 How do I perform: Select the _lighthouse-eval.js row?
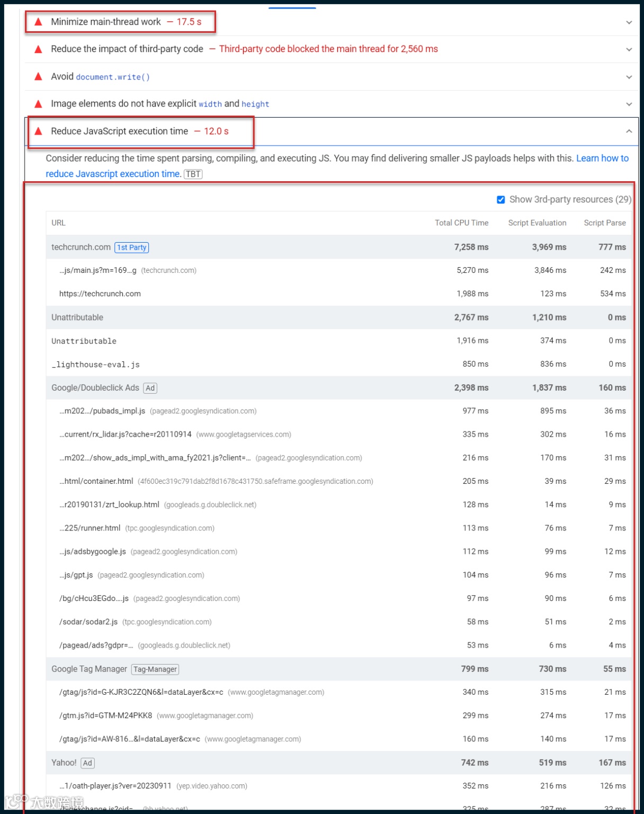click(338, 364)
